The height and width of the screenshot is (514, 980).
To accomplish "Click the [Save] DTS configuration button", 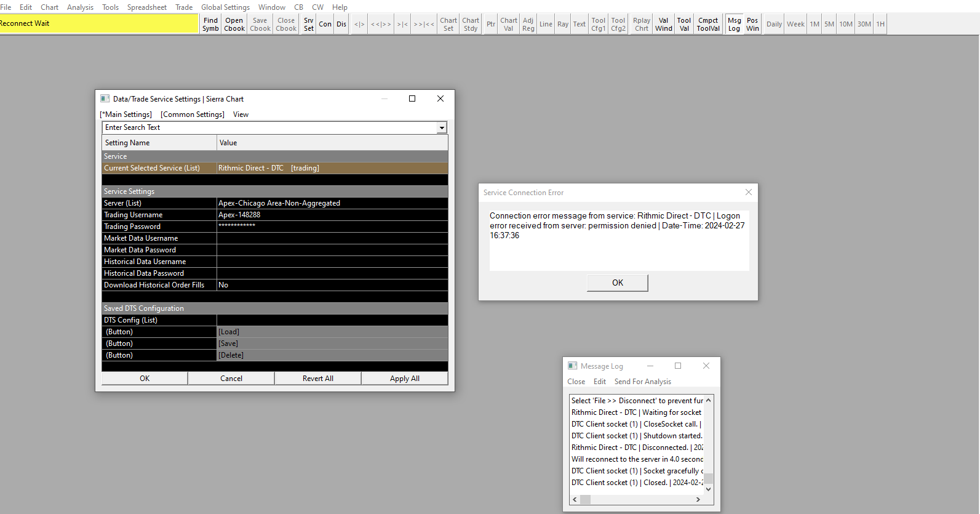I will (332, 343).
